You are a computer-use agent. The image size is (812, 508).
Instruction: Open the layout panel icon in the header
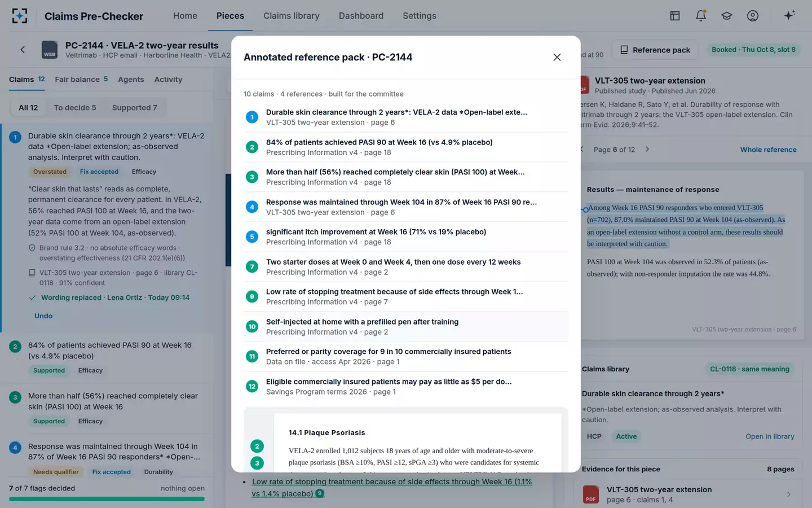(674, 16)
